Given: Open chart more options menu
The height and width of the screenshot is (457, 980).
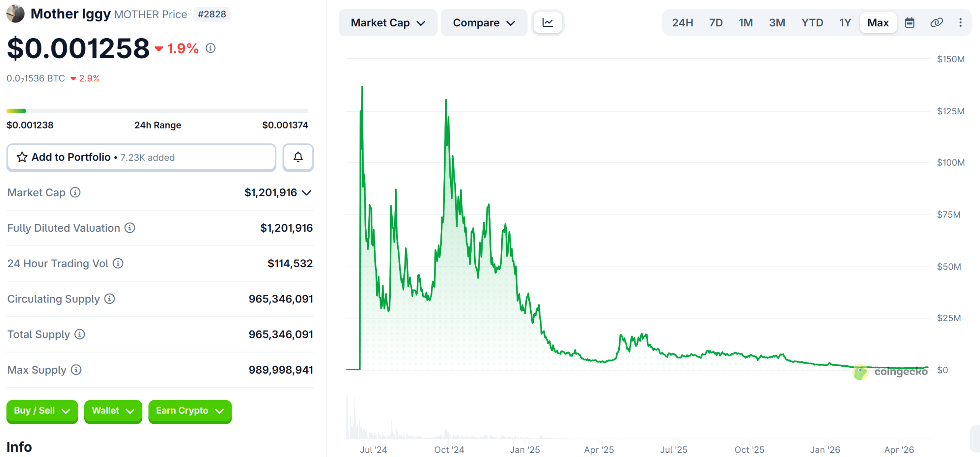Looking at the screenshot, I should [x=960, y=23].
